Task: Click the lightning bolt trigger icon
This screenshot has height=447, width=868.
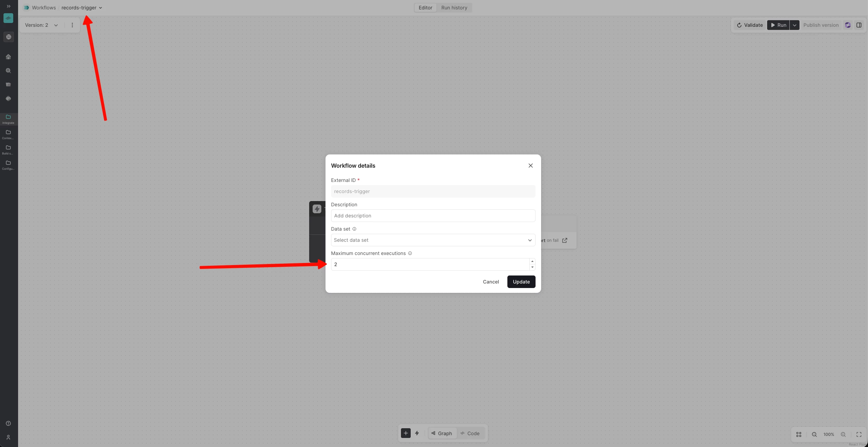Action: (417, 433)
